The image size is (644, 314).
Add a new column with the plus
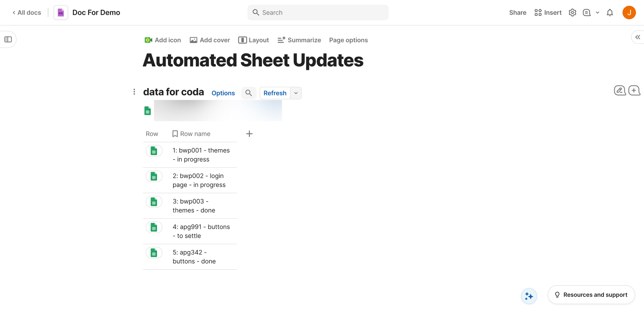coord(249,134)
